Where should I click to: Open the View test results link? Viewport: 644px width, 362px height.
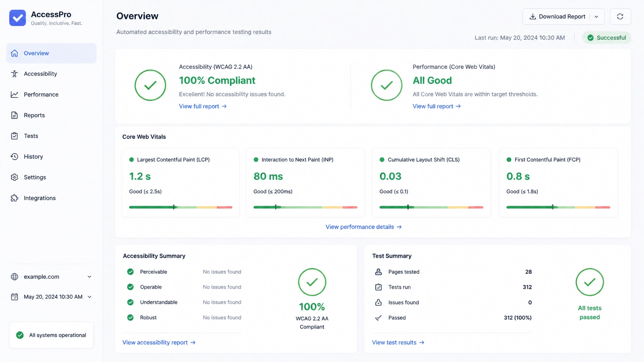pos(398,343)
